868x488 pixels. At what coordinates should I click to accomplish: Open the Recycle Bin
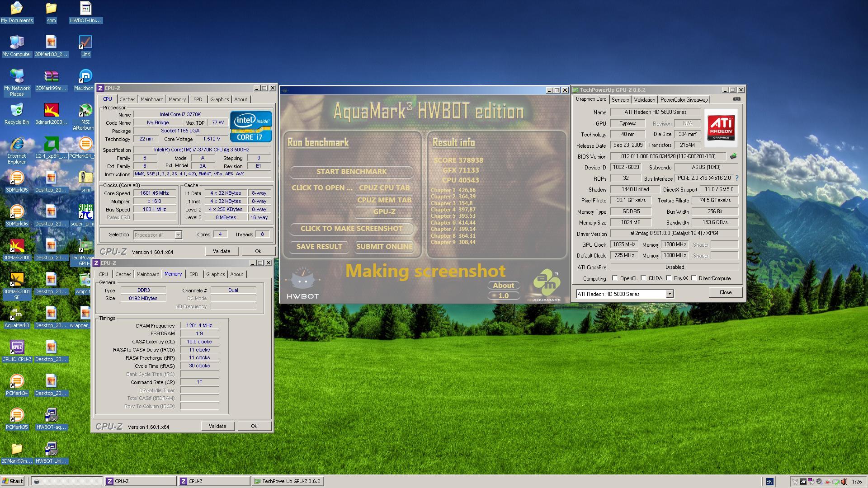(x=17, y=114)
